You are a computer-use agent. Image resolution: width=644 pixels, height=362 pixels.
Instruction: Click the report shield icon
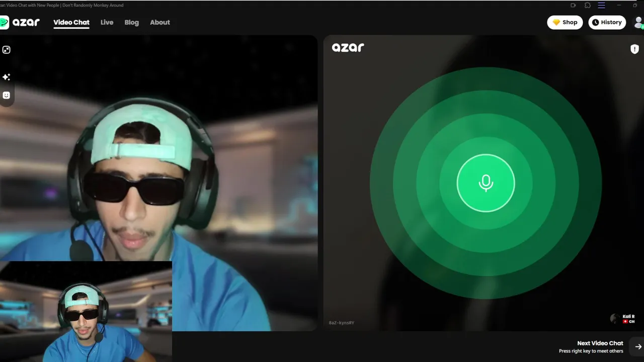[634, 49]
